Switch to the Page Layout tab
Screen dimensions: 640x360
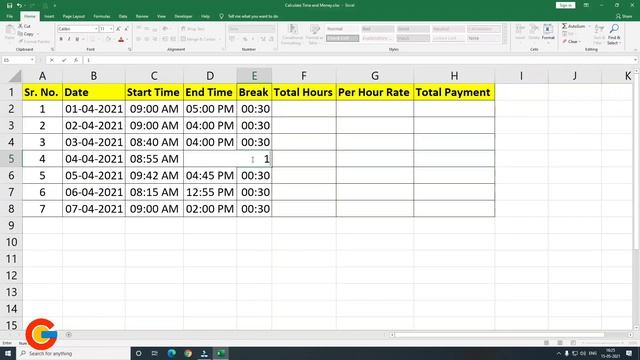click(x=73, y=16)
